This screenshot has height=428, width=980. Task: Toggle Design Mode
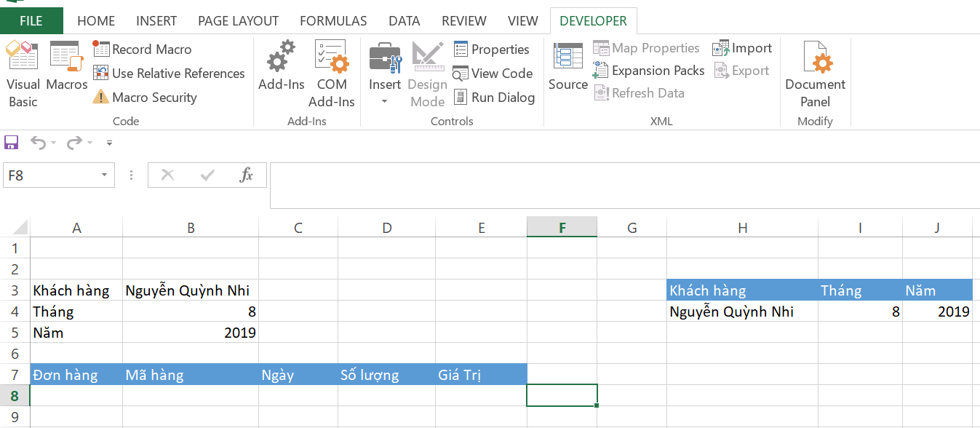pos(427,74)
